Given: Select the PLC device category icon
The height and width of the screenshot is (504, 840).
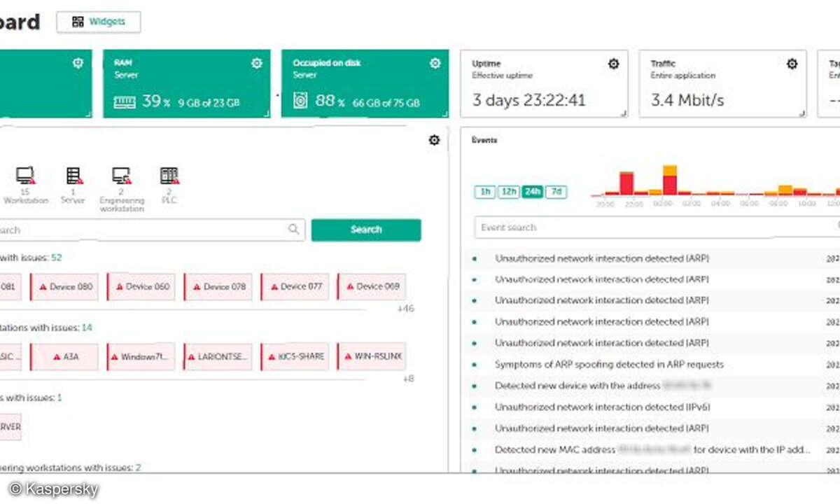Looking at the screenshot, I should click(x=169, y=176).
